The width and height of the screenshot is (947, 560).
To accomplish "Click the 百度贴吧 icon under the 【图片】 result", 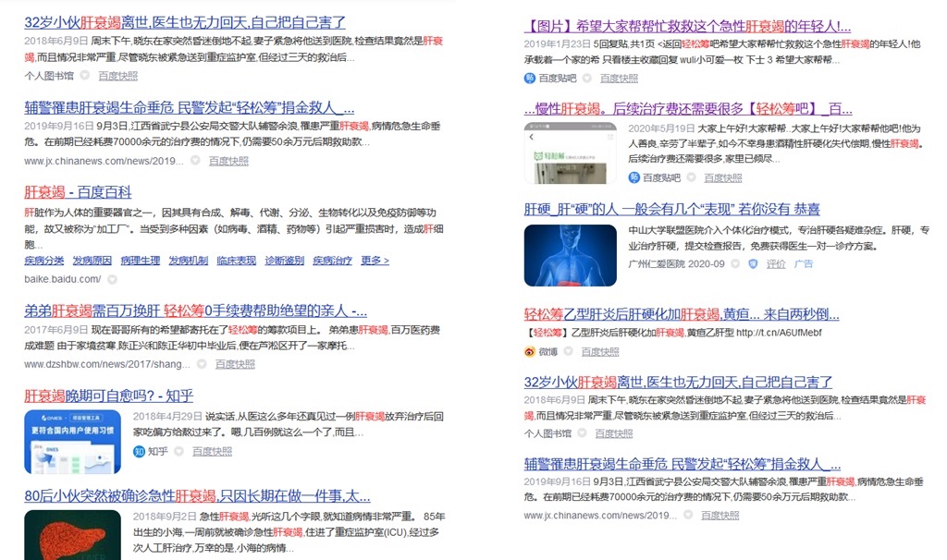I will pyautogui.click(x=530, y=78).
